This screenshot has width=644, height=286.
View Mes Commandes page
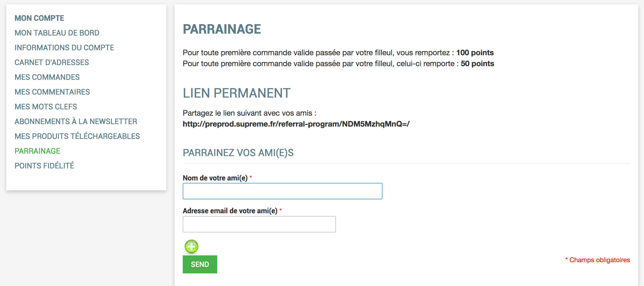(47, 77)
